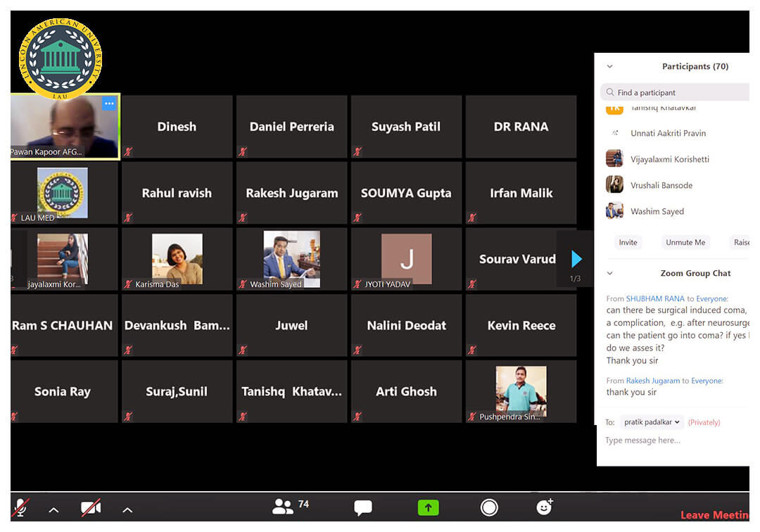Screen dimensions: 760x532
Task: Click the Ram S CHAUHAN participant tile
Action: (x=63, y=325)
